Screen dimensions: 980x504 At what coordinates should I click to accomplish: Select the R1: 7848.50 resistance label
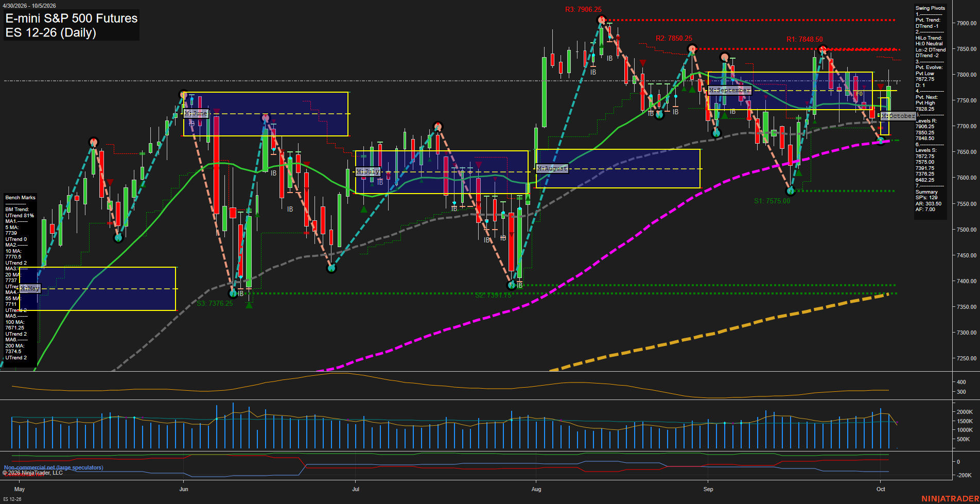[804, 39]
